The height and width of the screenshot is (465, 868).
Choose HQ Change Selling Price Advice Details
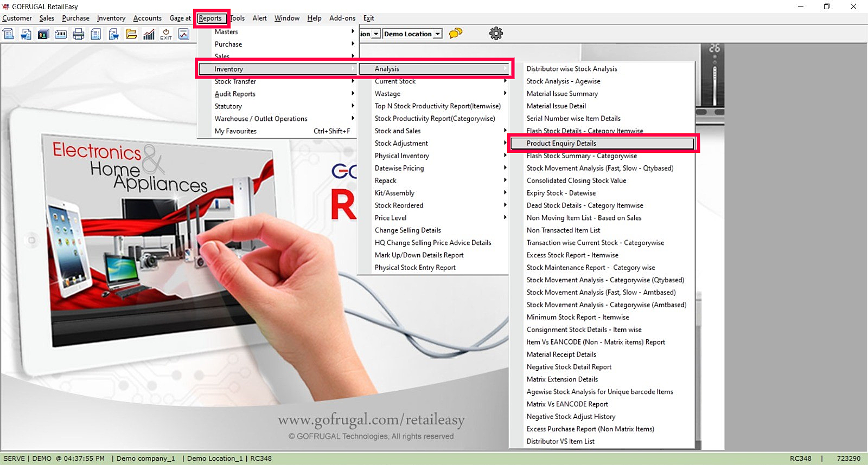pyautogui.click(x=434, y=243)
